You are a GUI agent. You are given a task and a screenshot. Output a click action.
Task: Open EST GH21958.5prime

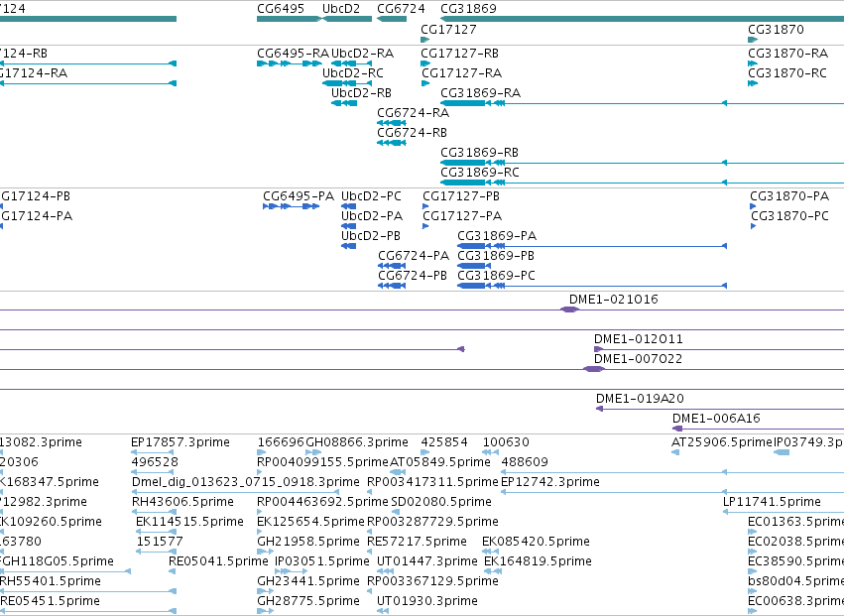[308, 542]
